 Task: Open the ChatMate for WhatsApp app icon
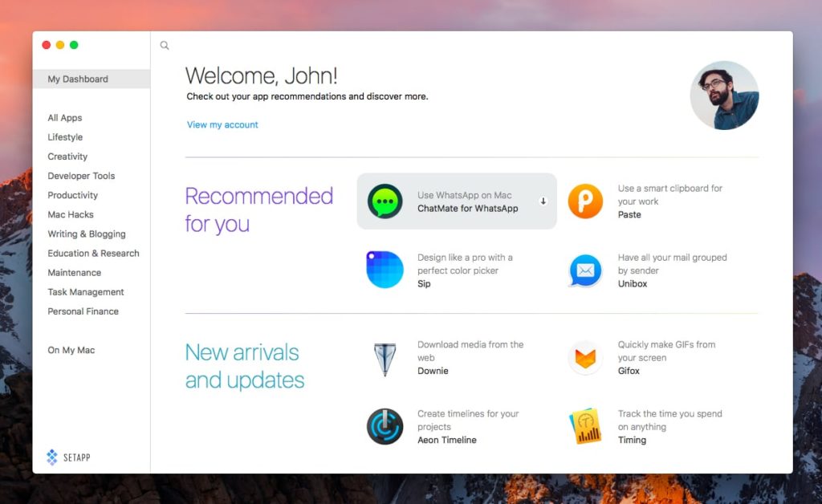(x=385, y=201)
